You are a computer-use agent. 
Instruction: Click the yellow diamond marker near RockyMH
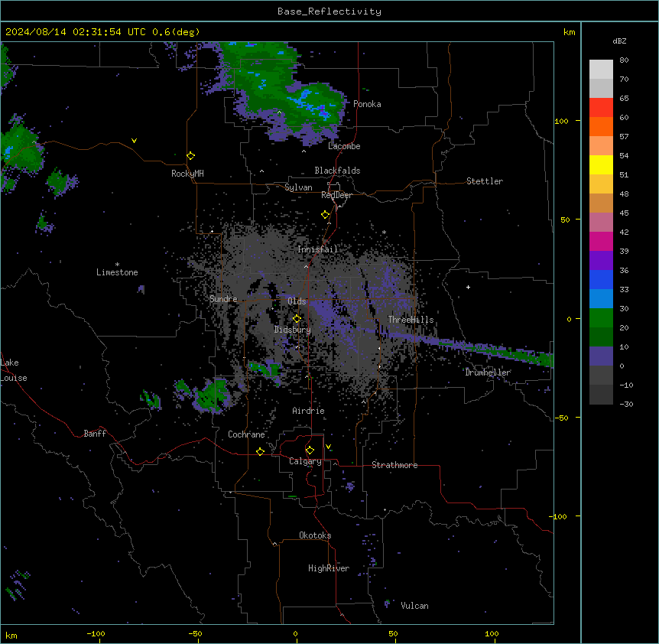[x=190, y=156]
